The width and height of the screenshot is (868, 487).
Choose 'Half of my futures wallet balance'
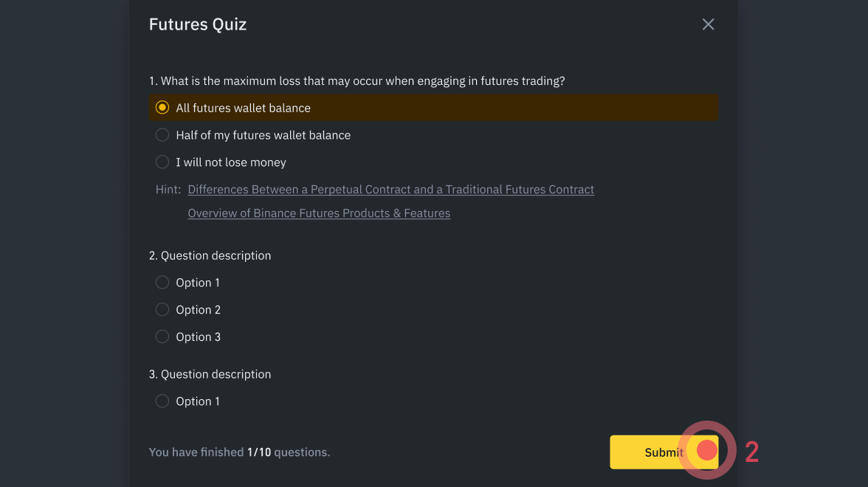click(162, 135)
